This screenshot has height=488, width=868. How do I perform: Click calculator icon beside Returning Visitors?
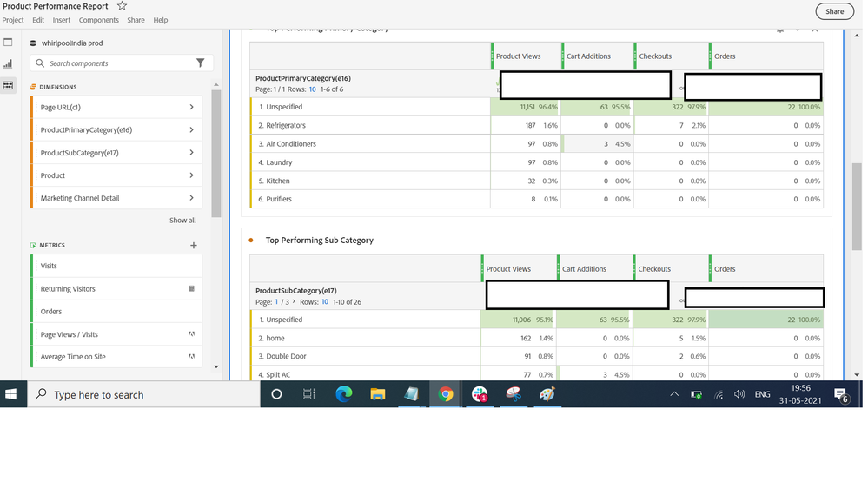(x=192, y=289)
